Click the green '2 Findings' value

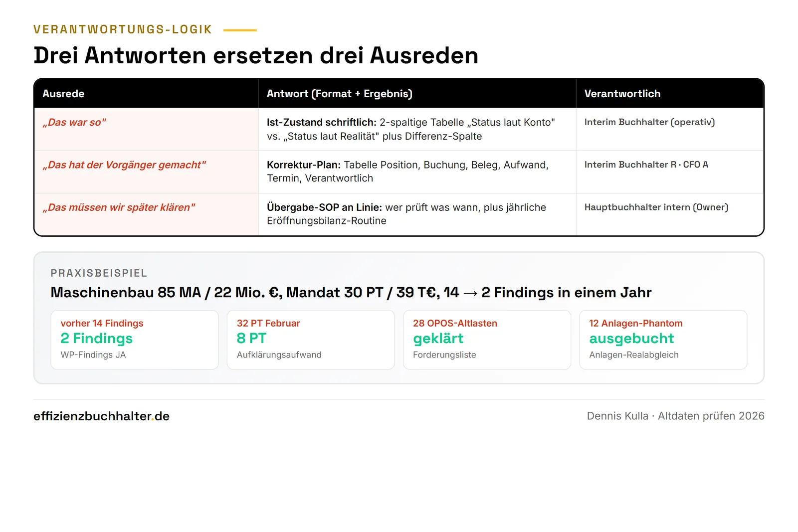point(96,339)
